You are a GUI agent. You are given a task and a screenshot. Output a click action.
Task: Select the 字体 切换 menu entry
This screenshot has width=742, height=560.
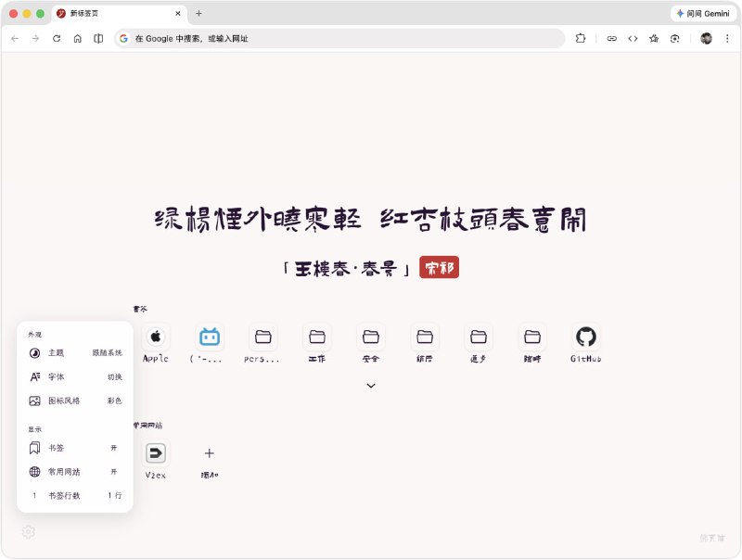pos(111,377)
